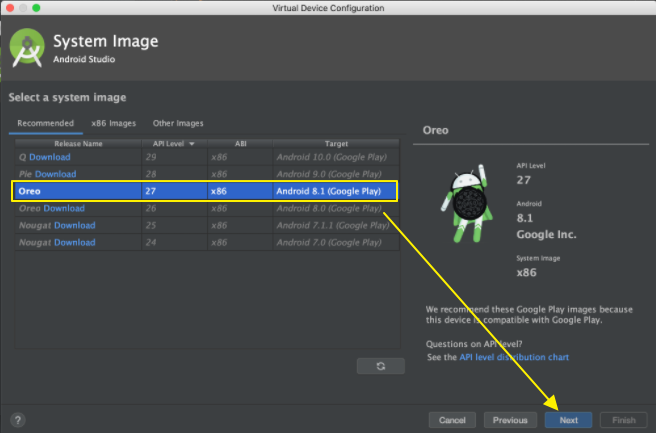
Task: Click the green maximize window button
Action: click(x=36, y=8)
